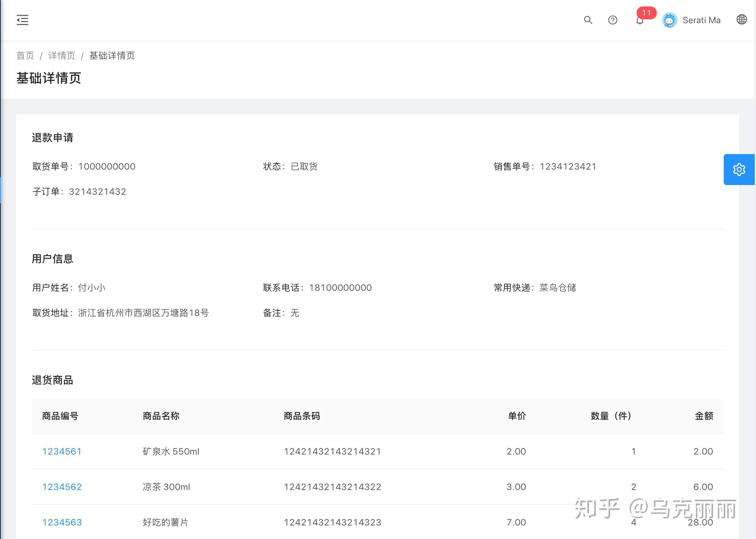Click barcode 12421432143214322

point(332,487)
